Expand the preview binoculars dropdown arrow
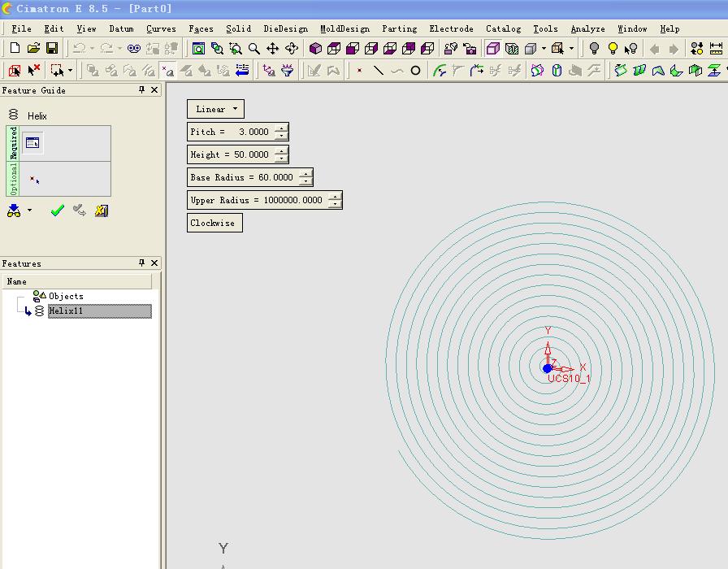Viewport: 728px width, 569px height. point(30,211)
